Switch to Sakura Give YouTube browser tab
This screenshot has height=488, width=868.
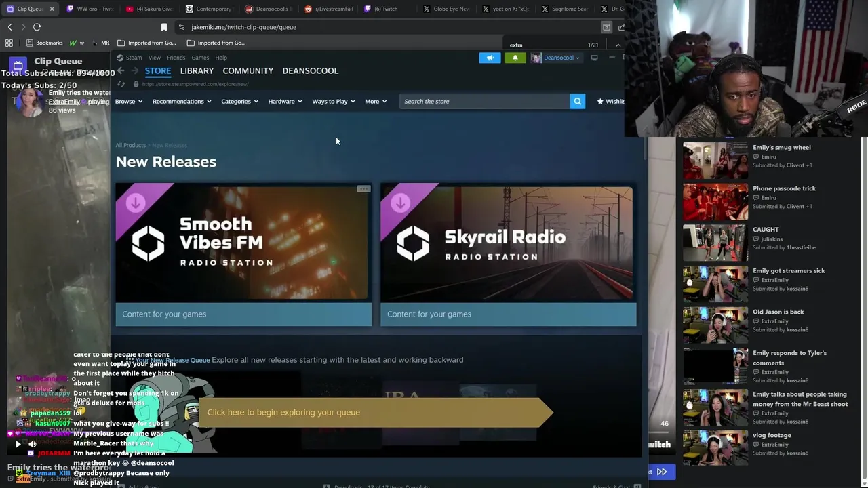[x=150, y=9]
